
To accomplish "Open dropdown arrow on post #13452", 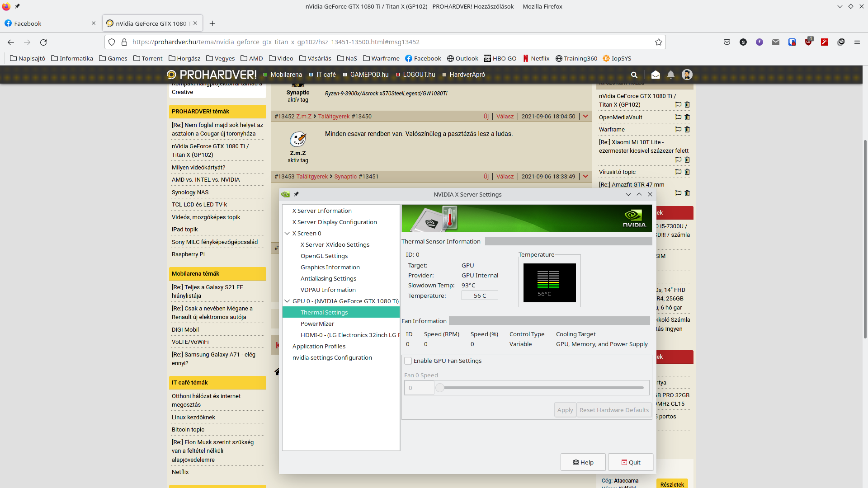I will click(x=585, y=116).
